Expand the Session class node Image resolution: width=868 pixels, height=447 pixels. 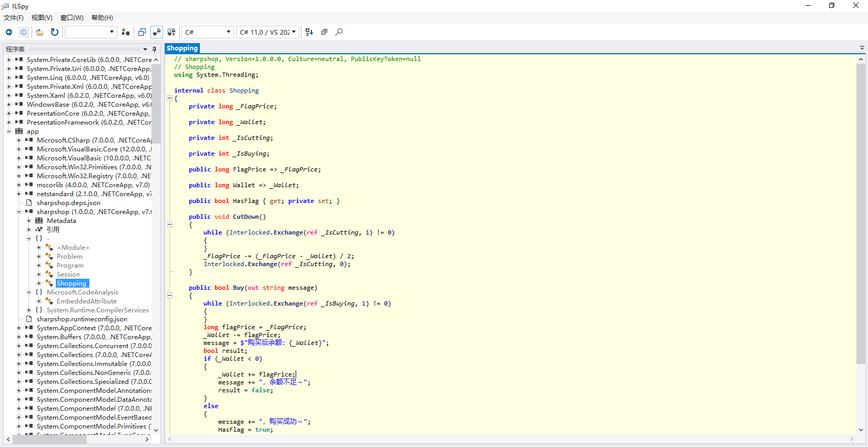point(39,275)
